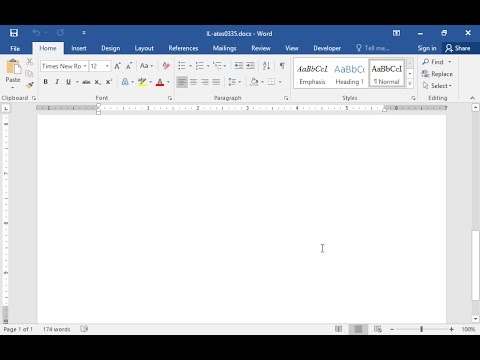Click the Replace button
This screenshot has width=480, height=360.
[x=437, y=74]
